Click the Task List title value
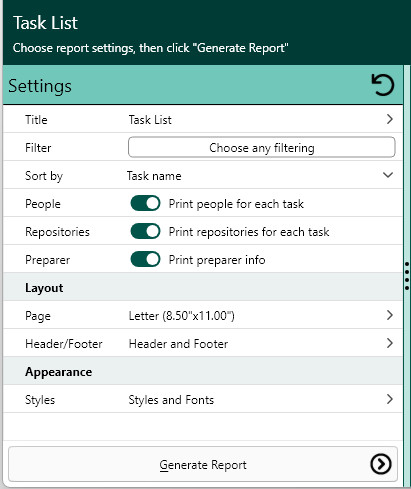Screen dimensions: 411x489 coord(150,120)
